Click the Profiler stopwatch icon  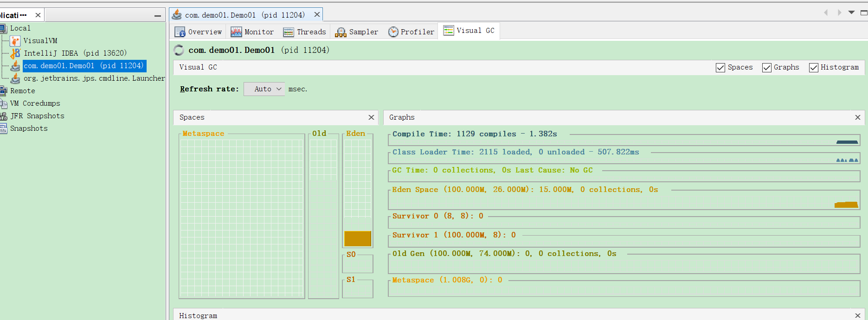393,32
